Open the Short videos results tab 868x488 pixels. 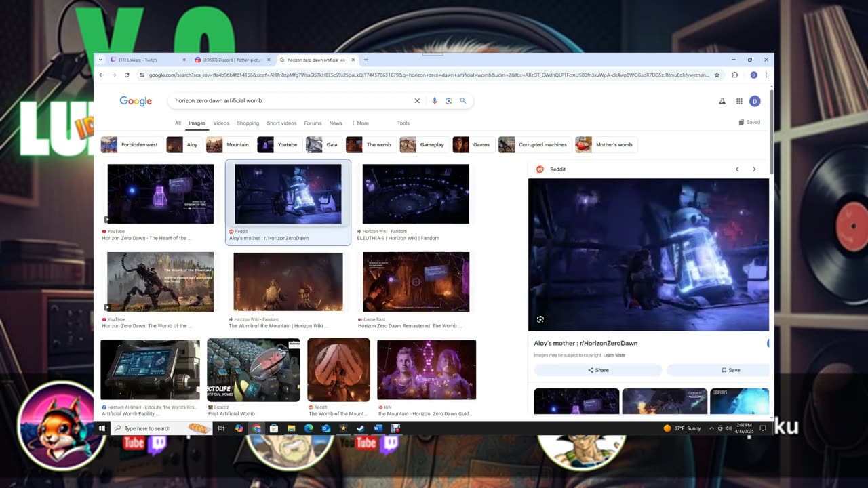pyautogui.click(x=281, y=123)
